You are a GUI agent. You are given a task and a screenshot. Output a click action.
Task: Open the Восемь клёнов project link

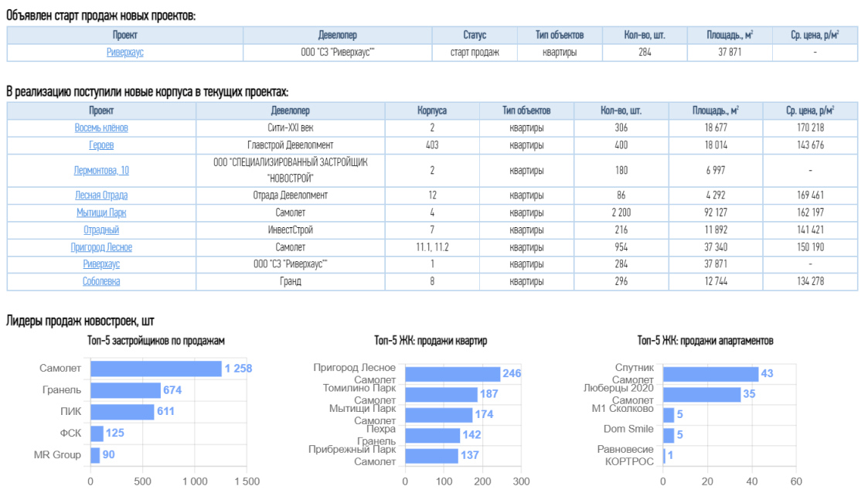pyautogui.click(x=101, y=128)
